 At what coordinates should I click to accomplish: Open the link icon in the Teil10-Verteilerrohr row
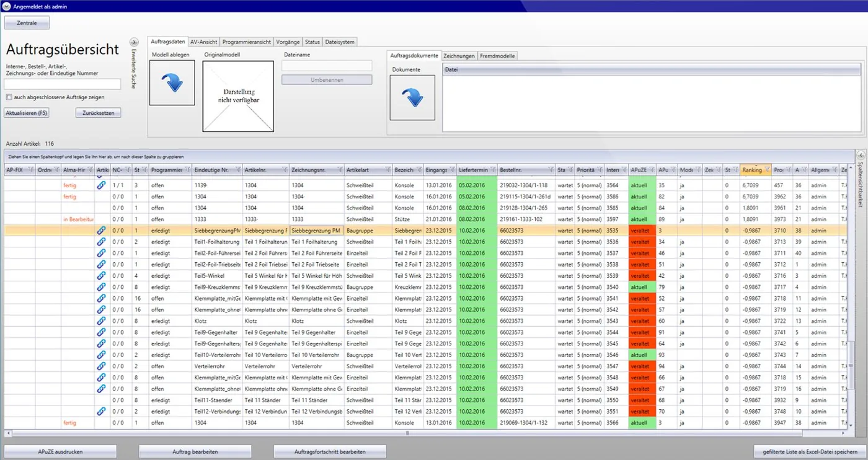102,355
